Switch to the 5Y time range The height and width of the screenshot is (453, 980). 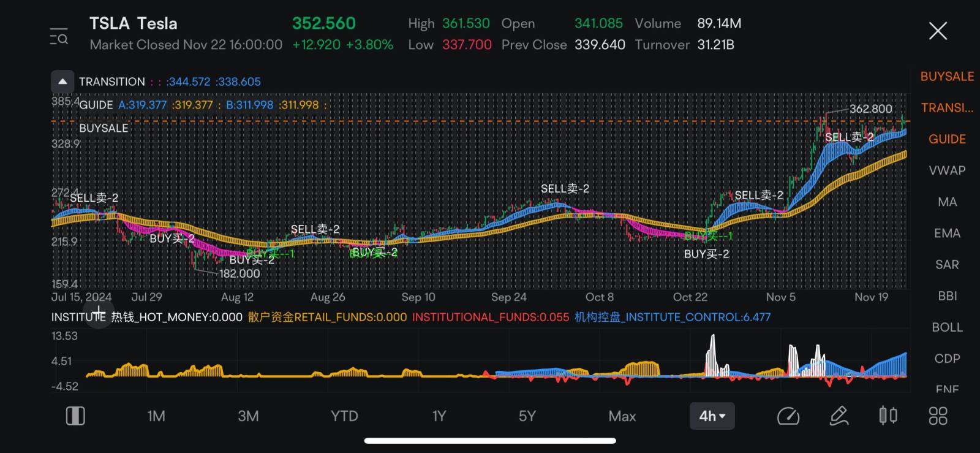527,416
